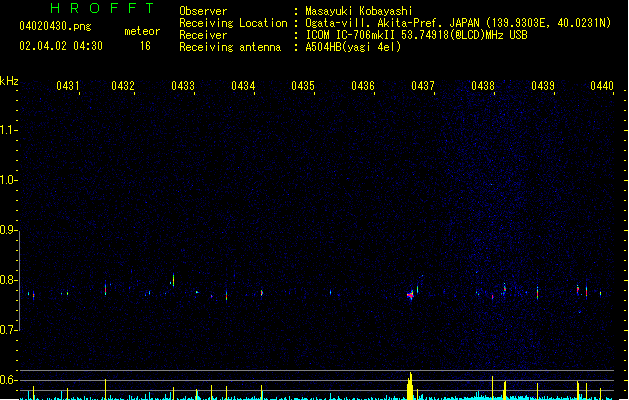Select the file name 04020430.png
The height and width of the screenshot is (400, 629).
[x=55, y=26]
